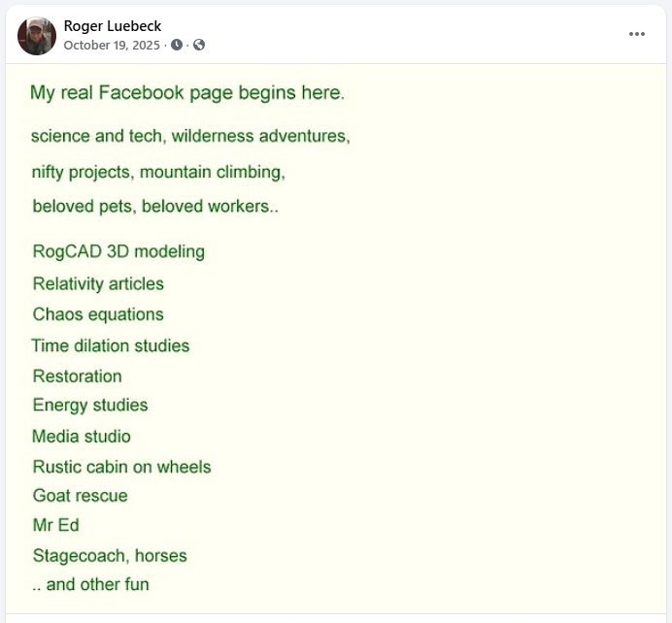Click 'Rustic cabin on wheels' text
This screenshot has width=672, height=623.
coord(121,467)
